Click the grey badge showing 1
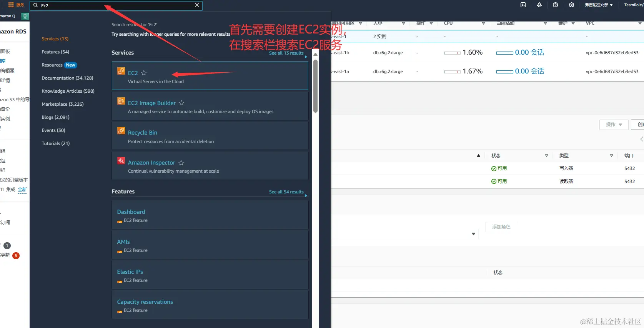Screen dimensions: 644x328 point(7,245)
